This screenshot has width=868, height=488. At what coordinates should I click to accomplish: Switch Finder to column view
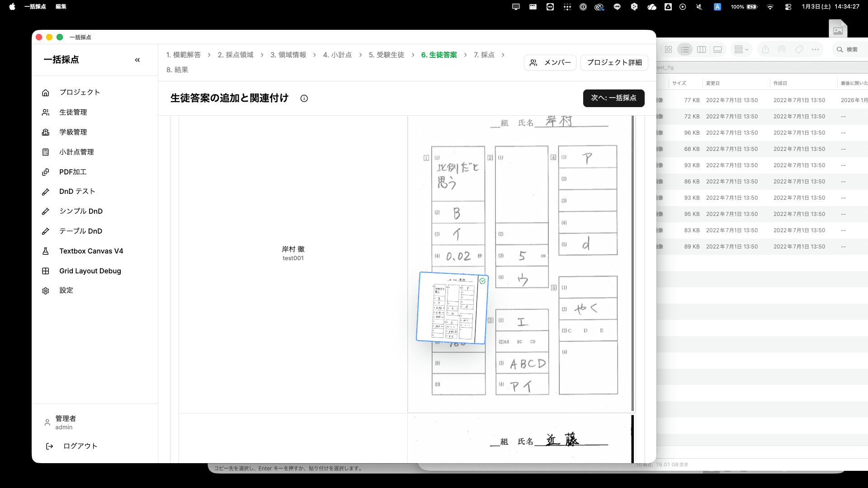[x=701, y=49]
